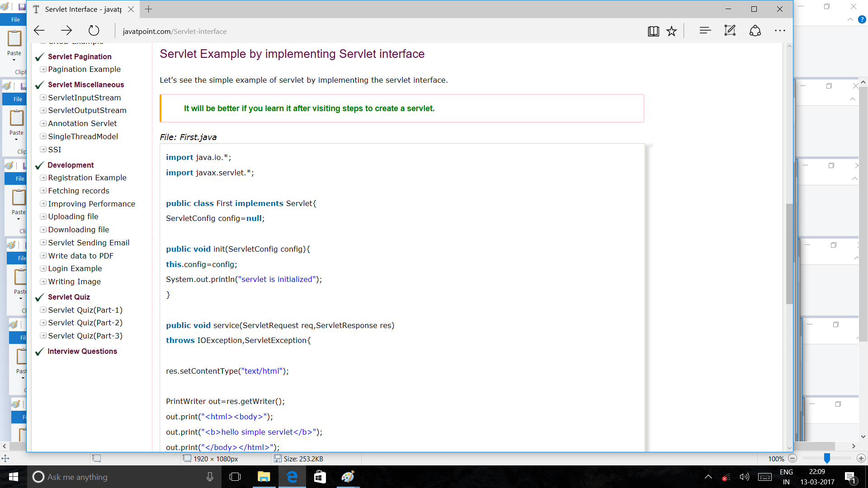Open Reading view book icon
868x488 pixels.
tap(653, 31)
